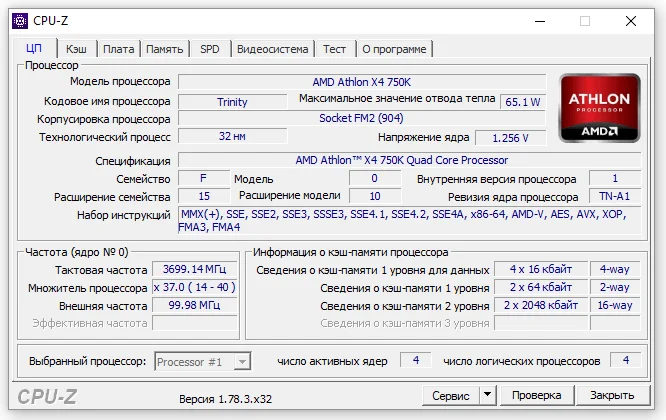Click the Socket FM2 (904) field
This screenshot has width=666, height=420.
tap(361, 118)
